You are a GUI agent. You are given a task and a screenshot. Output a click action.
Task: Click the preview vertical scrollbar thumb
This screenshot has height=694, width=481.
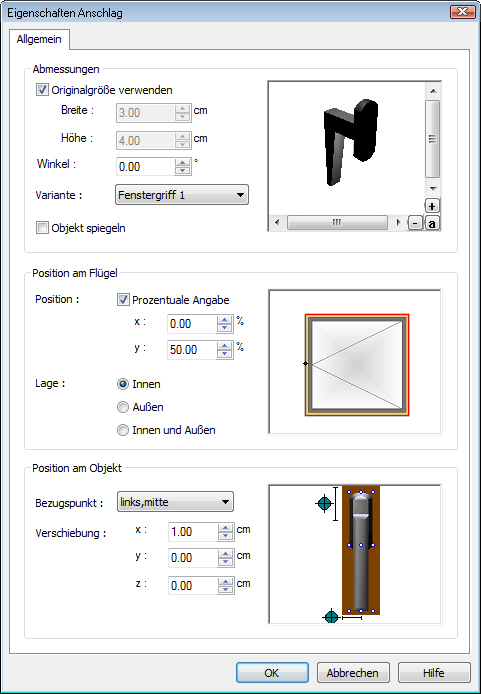[432, 139]
